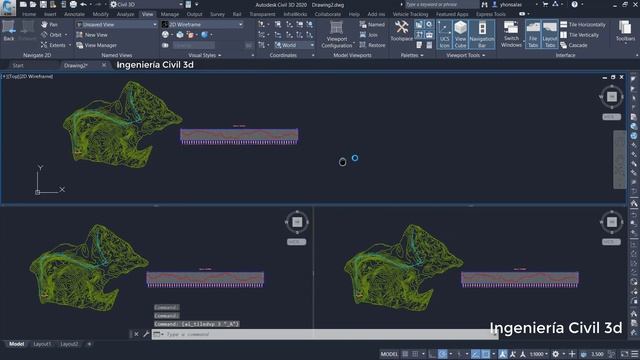Switch to the Layout2 tab
The width and height of the screenshot is (640, 360).
(x=69, y=344)
